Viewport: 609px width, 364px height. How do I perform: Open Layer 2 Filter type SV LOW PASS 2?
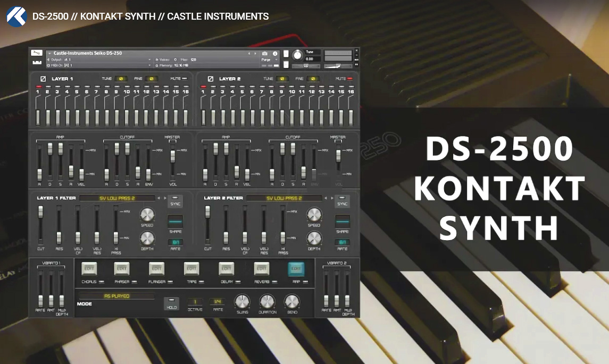pos(284,198)
